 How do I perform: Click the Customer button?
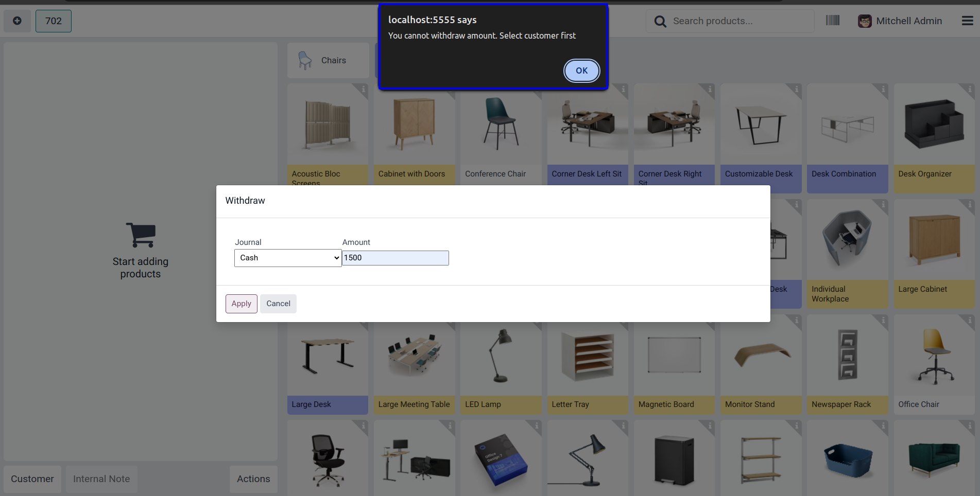coord(32,479)
